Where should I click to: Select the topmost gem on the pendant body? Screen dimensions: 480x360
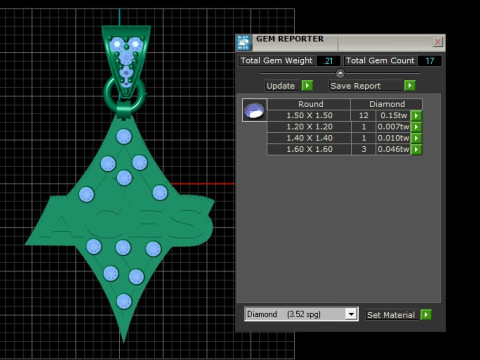pyautogui.click(x=124, y=136)
